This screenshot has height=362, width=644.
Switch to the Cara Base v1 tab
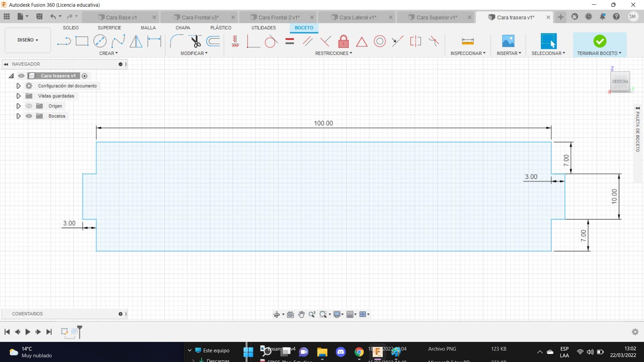[121, 17]
